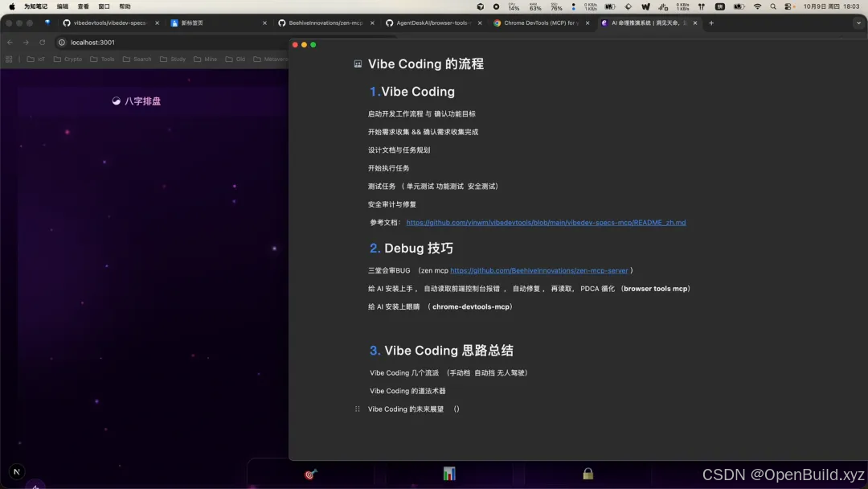
Task: Click the text '( chrome-devtools-mcp)'
Action: pos(470,306)
